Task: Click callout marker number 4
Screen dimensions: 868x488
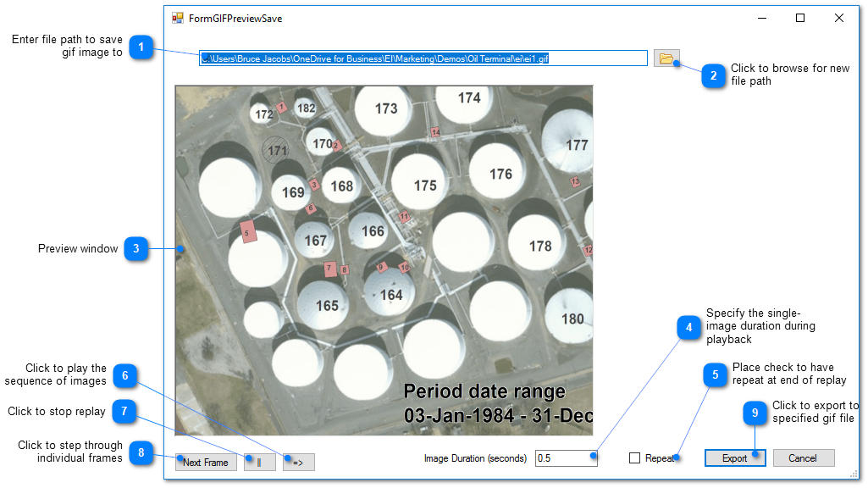Action: coord(689,327)
